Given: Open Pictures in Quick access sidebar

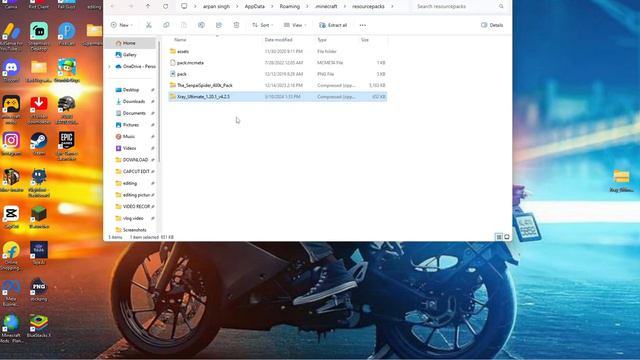Looking at the screenshot, I should point(131,125).
